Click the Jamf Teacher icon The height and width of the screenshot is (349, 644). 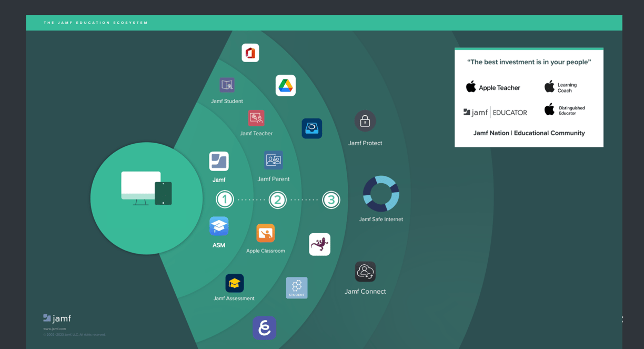click(256, 118)
